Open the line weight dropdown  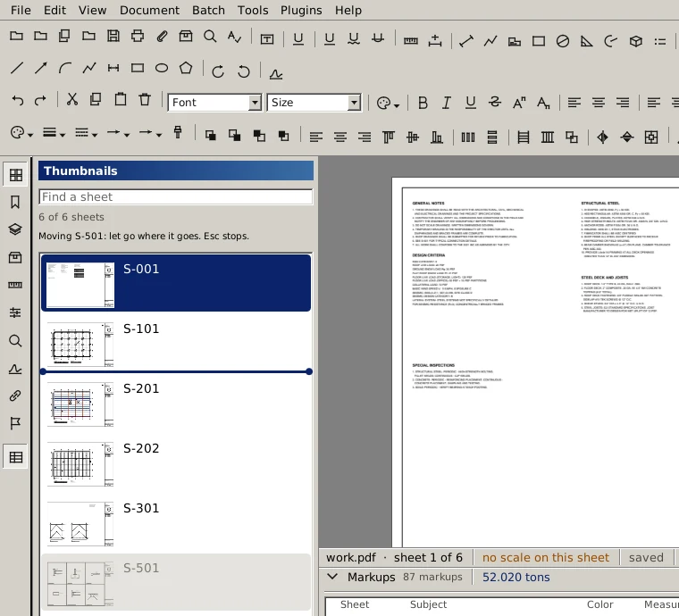point(54,132)
